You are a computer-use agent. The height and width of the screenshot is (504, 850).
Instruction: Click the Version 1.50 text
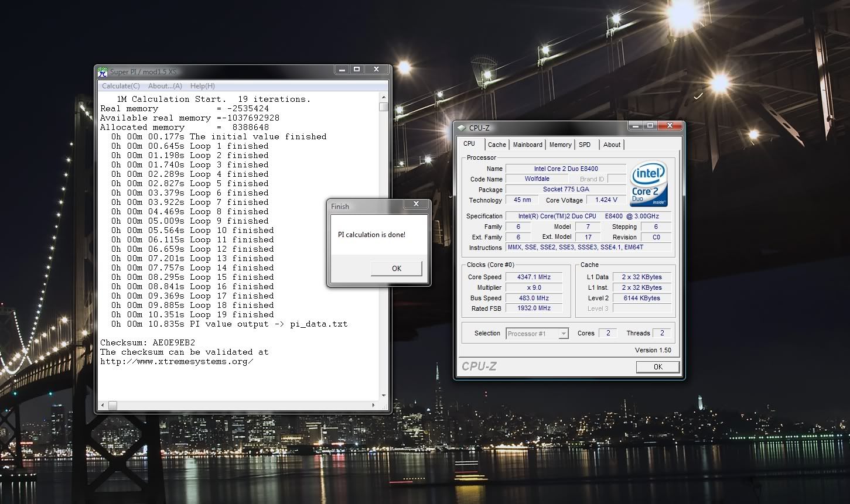tap(653, 350)
